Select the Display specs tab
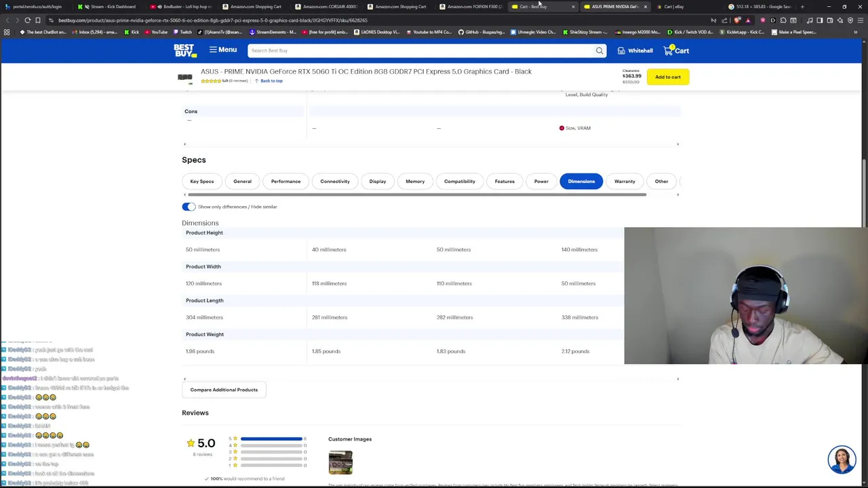This screenshot has width=868, height=488. coord(378,182)
